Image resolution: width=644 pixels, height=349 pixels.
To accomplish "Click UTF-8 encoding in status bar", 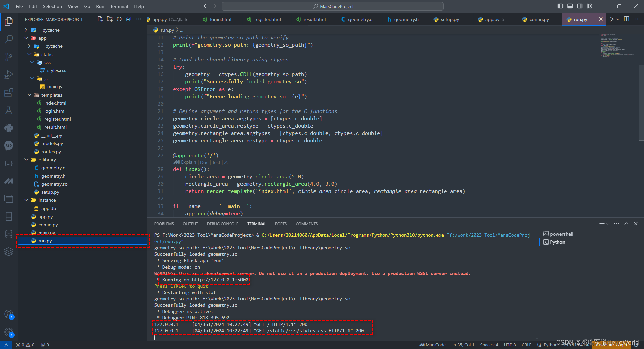I will point(509,345).
